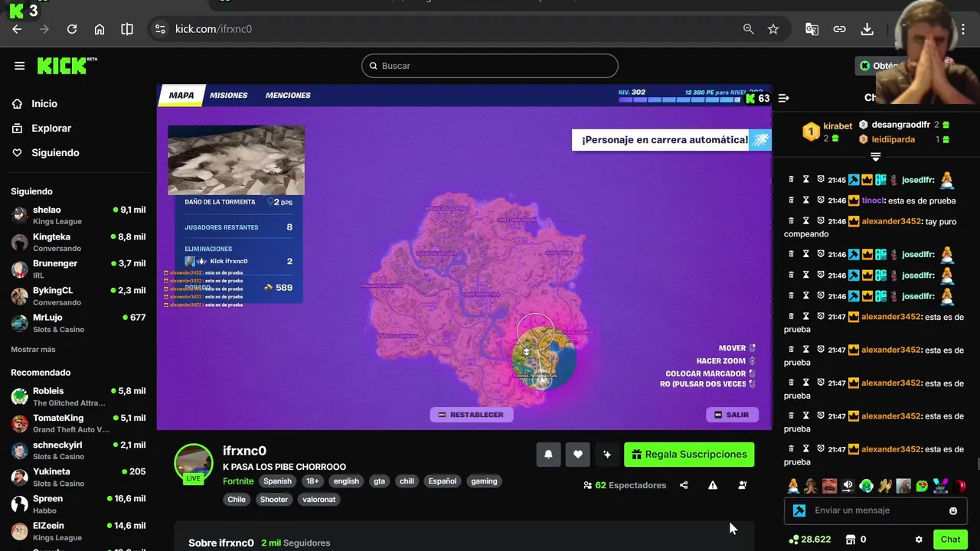Click the sparkle icon button
The height and width of the screenshot is (551, 980).
(x=607, y=455)
